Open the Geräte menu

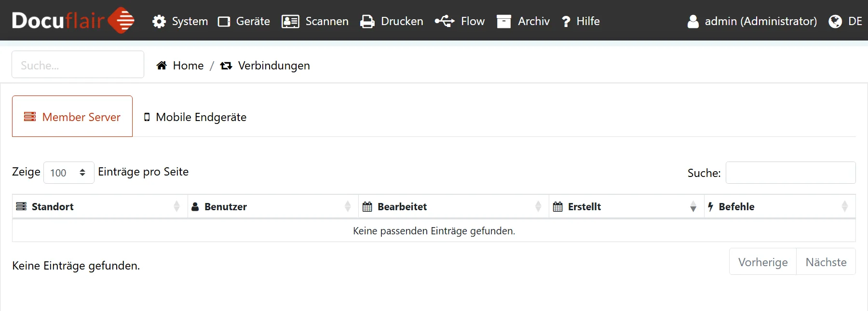pyautogui.click(x=244, y=21)
